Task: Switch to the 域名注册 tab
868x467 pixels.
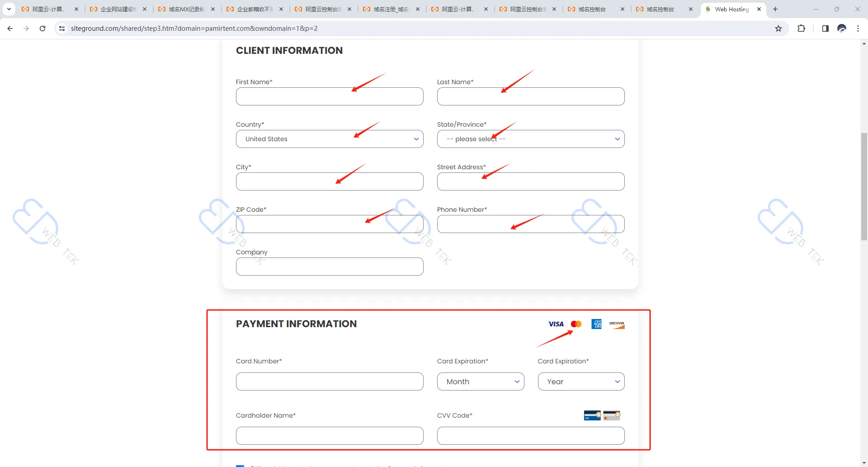Action: point(390,9)
